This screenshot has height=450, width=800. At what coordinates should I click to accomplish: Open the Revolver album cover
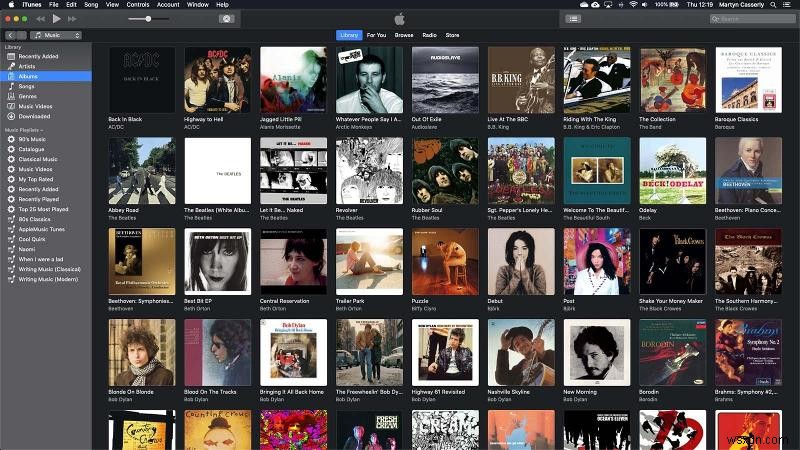click(369, 171)
